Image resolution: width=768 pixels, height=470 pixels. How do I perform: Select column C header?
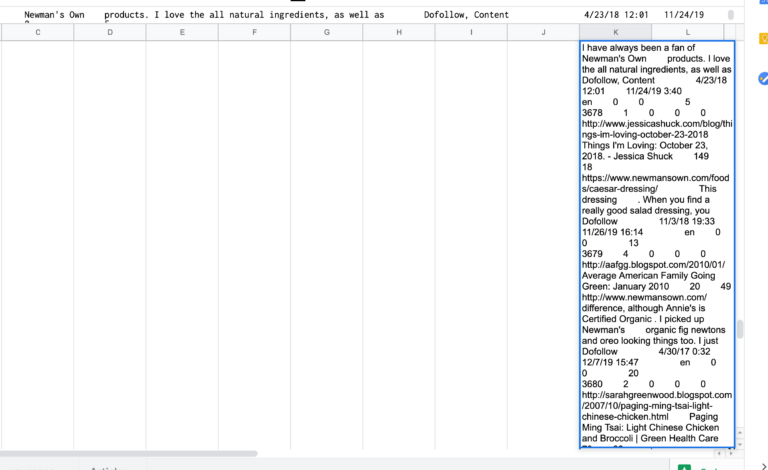38,33
